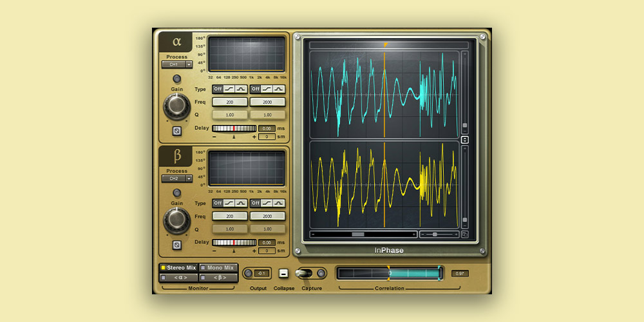Click the alpha Delay slider strip
The height and width of the screenshot is (322, 644).
[234, 129]
